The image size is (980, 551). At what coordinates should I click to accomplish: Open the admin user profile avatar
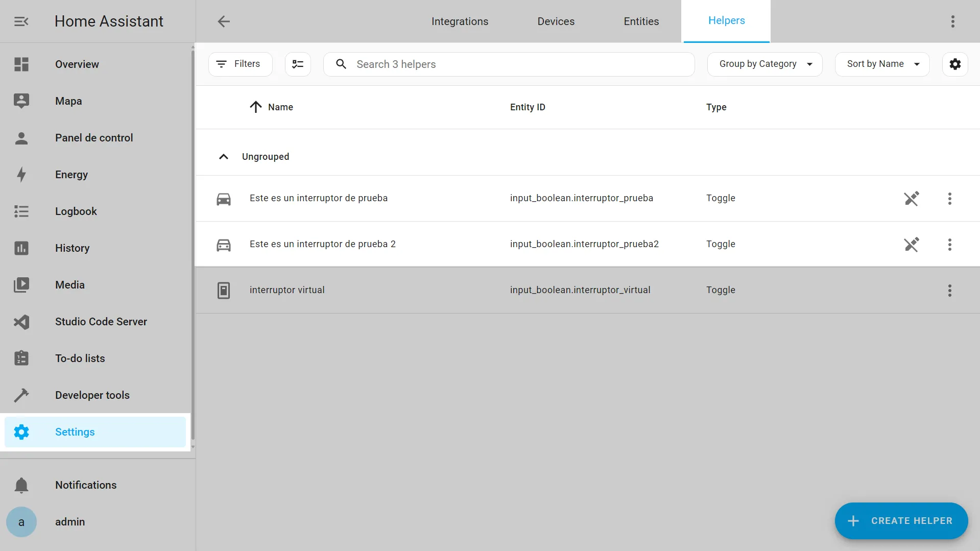coord(21,522)
